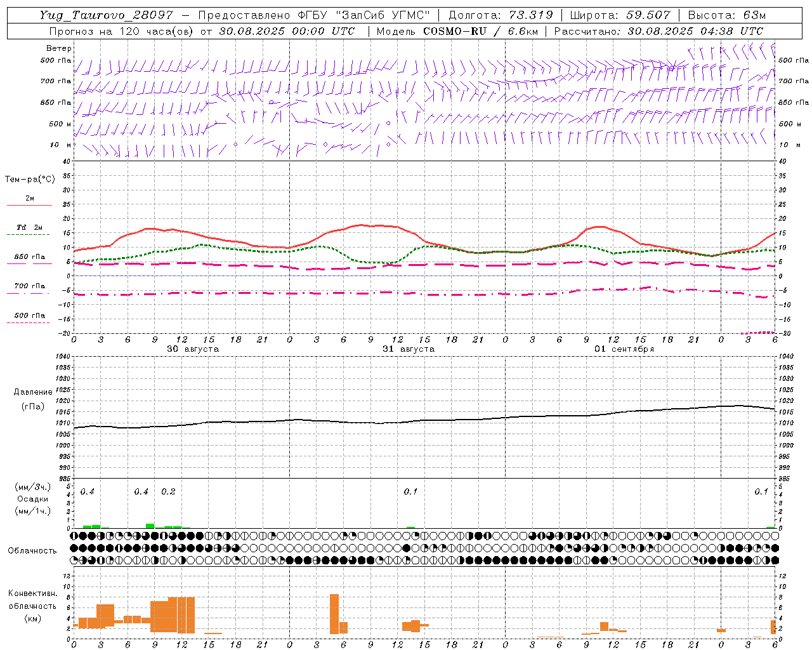Click the 01 сентября date label
812x650 pixels.
point(624,349)
